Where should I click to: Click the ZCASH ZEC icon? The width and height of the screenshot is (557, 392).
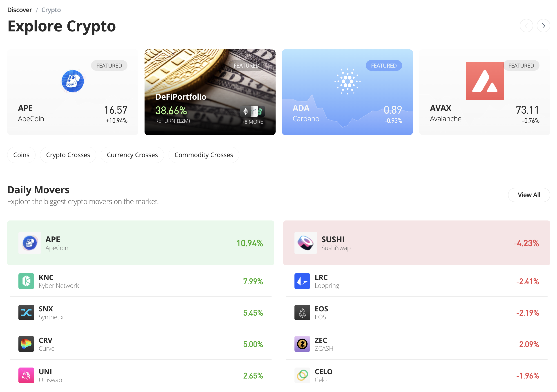[x=302, y=344]
